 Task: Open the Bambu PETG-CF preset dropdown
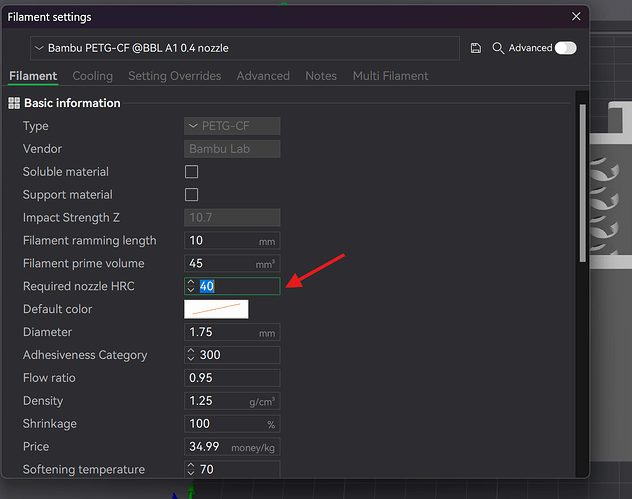(x=245, y=48)
